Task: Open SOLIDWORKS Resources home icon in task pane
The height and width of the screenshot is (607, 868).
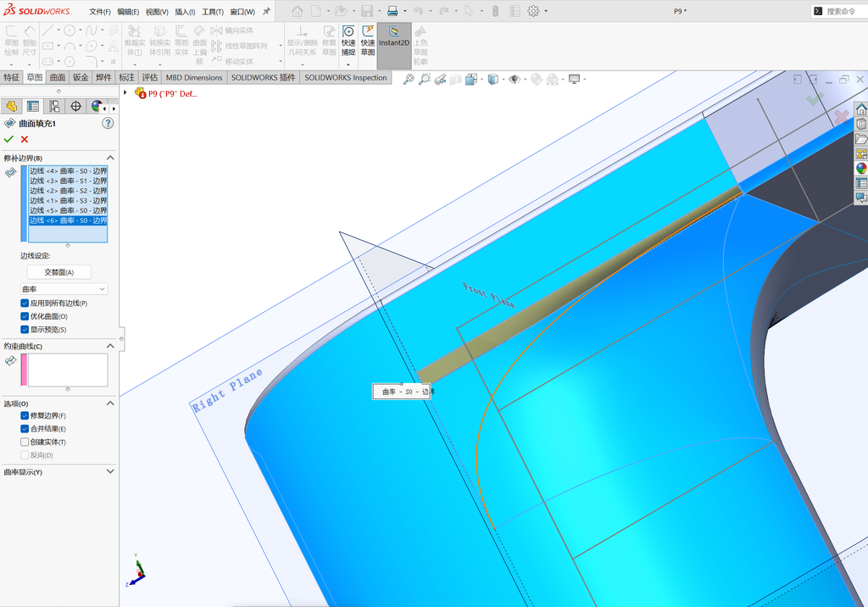Action: click(861, 109)
